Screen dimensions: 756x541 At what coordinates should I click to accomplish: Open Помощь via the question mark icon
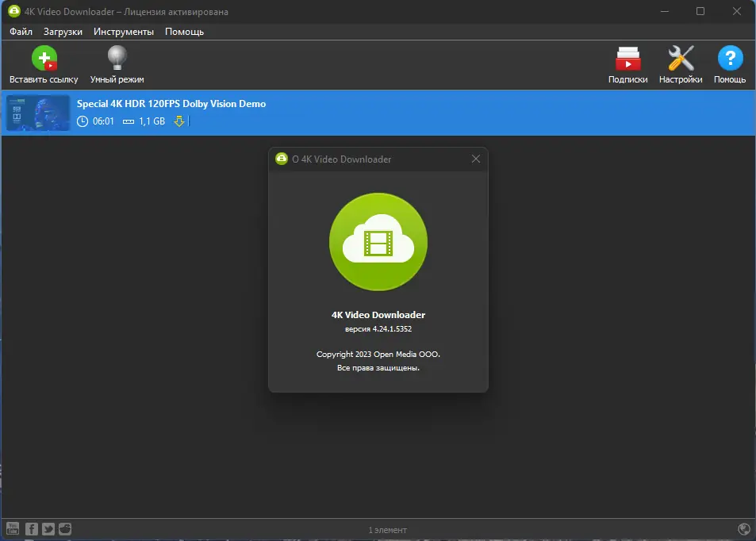(x=728, y=58)
